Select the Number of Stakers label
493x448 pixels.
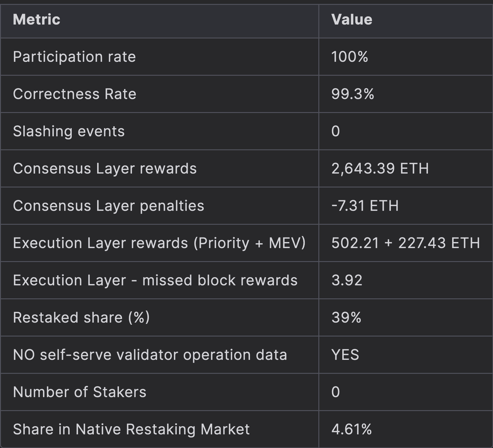click(80, 392)
